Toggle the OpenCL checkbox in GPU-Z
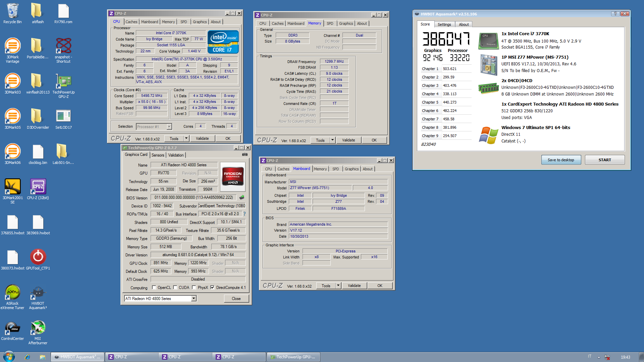Viewport: 644px width, 362px height. 154,288
